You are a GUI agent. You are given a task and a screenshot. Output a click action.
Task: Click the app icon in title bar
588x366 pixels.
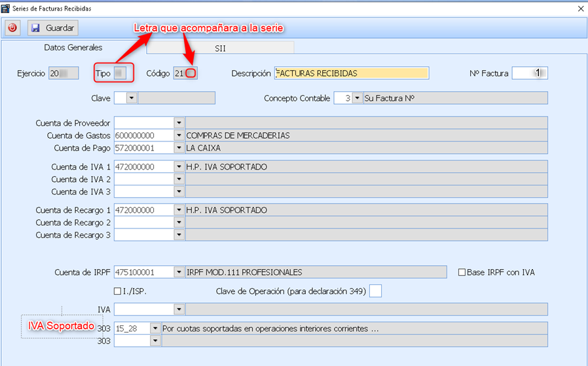click(6, 9)
